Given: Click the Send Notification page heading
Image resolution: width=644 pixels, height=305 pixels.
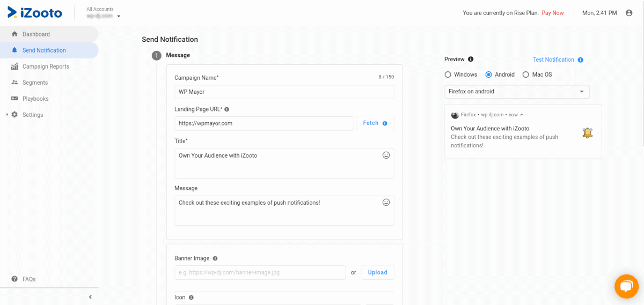Looking at the screenshot, I should click(x=170, y=40).
